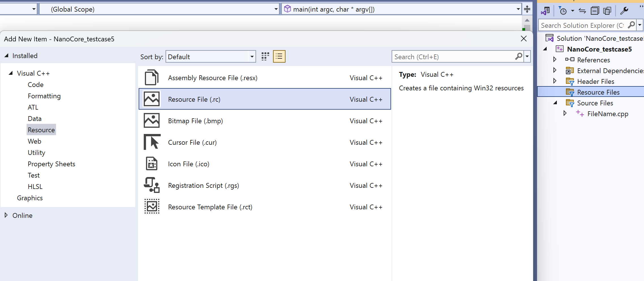644x281 pixels.
Task: Click the editor scrollbar up arrow
Action: (527, 20)
